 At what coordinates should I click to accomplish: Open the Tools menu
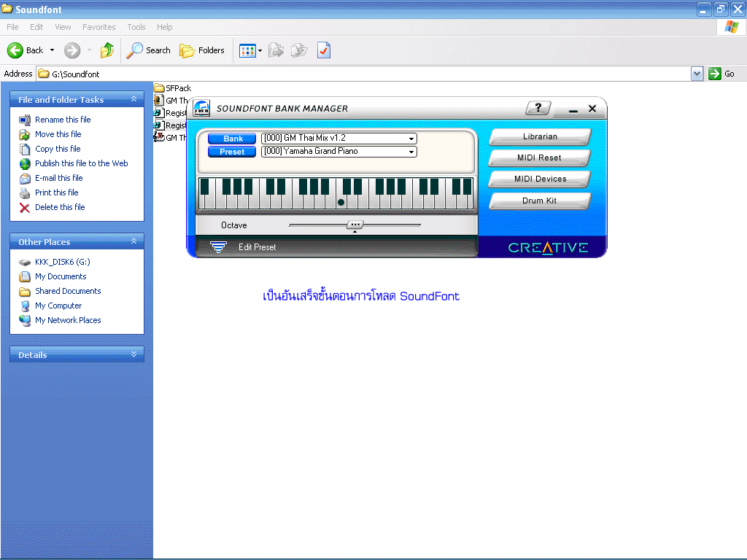click(x=136, y=27)
